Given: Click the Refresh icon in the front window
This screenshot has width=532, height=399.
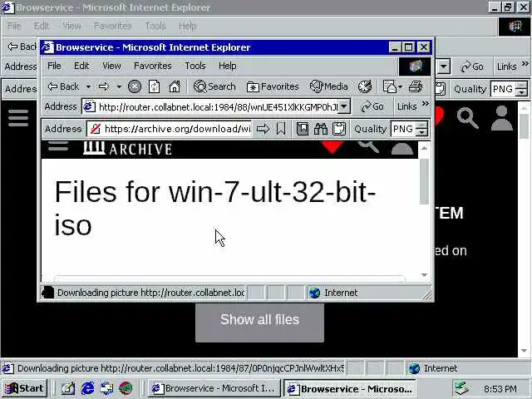Looking at the screenshot, I should [155, 86].
